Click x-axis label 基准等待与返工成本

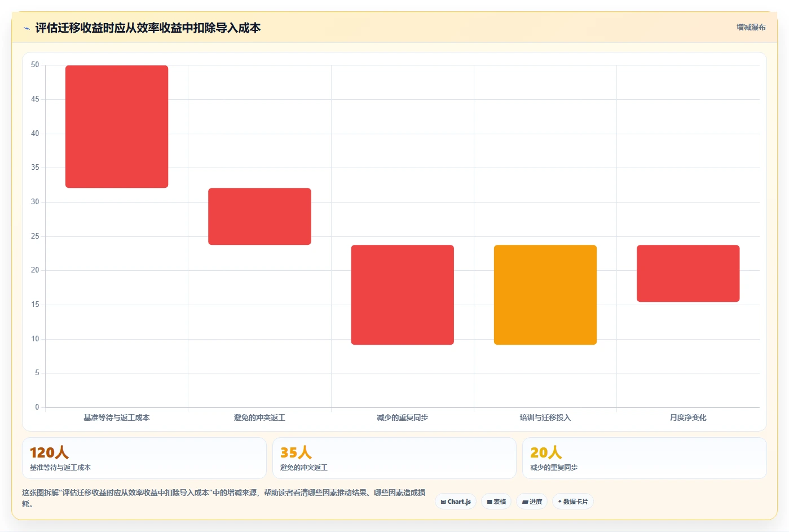click(x=117, y=417)
